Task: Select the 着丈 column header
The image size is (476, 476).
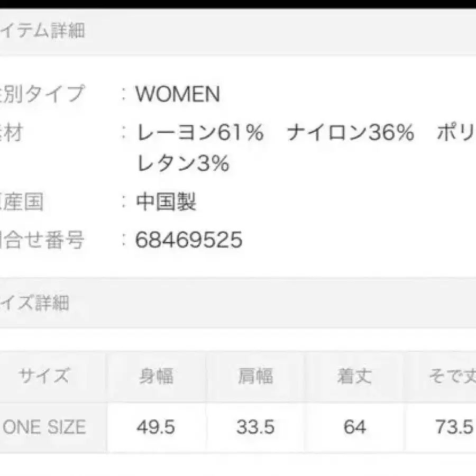Action: click(x=354, y=377)
